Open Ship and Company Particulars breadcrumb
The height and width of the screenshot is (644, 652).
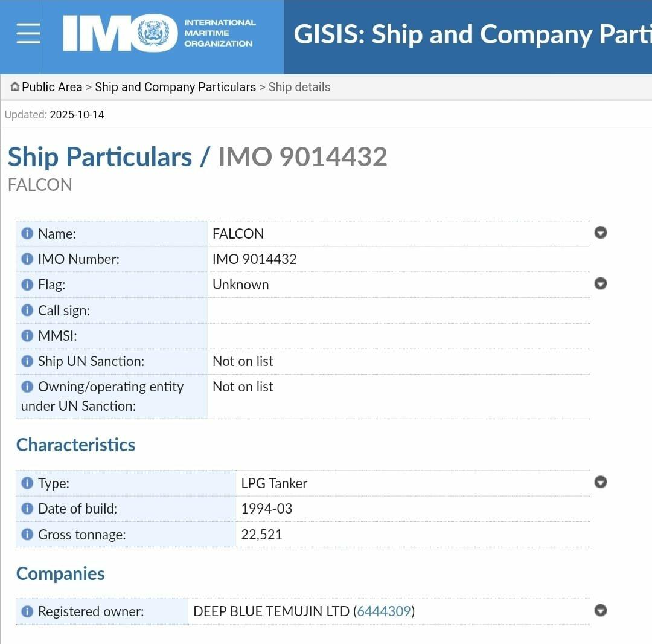click(x=175, y=87)
